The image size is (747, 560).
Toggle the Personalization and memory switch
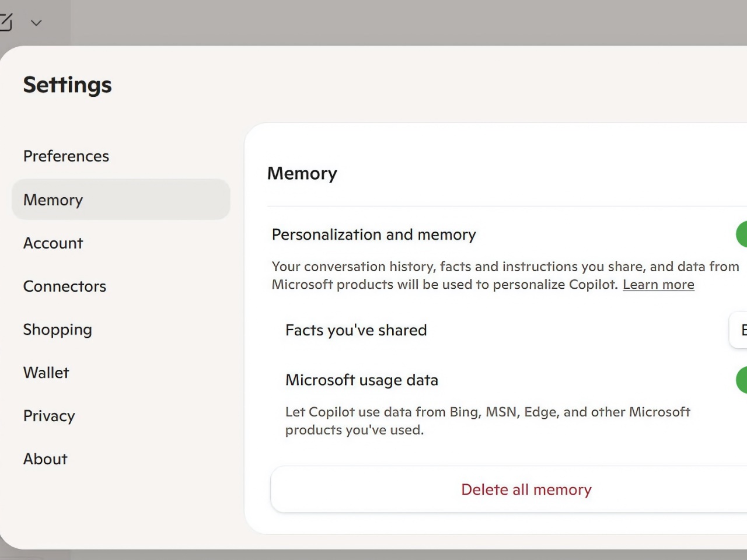pos(741,235)
